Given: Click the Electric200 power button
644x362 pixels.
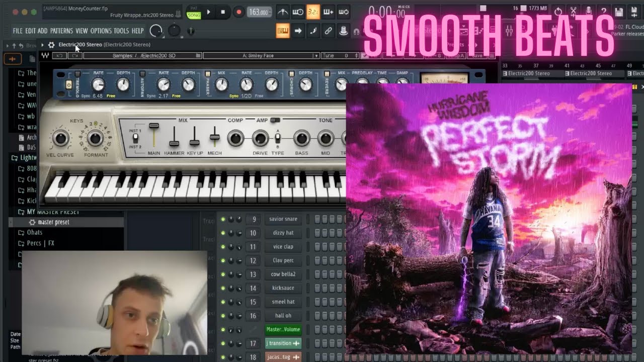Looking at the screenshot, I should click(69, 84).
